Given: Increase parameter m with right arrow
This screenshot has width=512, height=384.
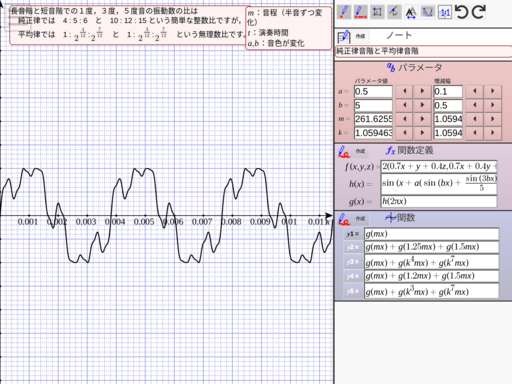Looking at the screenshot, I should tap(422, 119).
